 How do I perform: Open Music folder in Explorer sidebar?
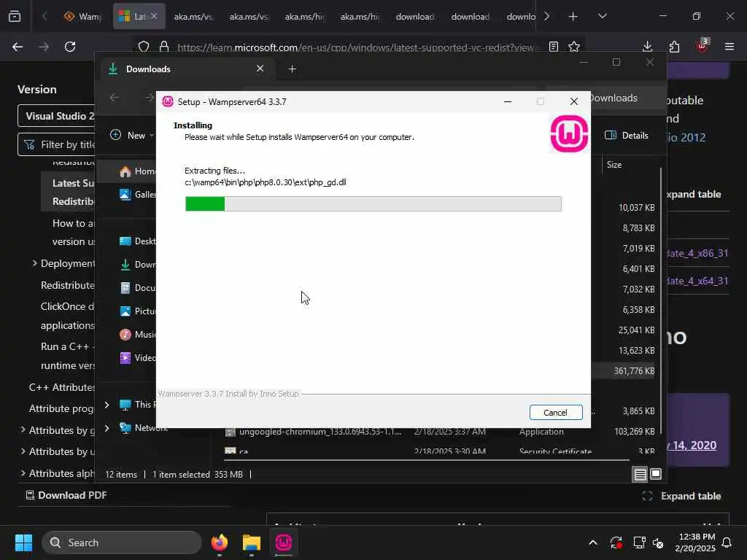(136, 334)
